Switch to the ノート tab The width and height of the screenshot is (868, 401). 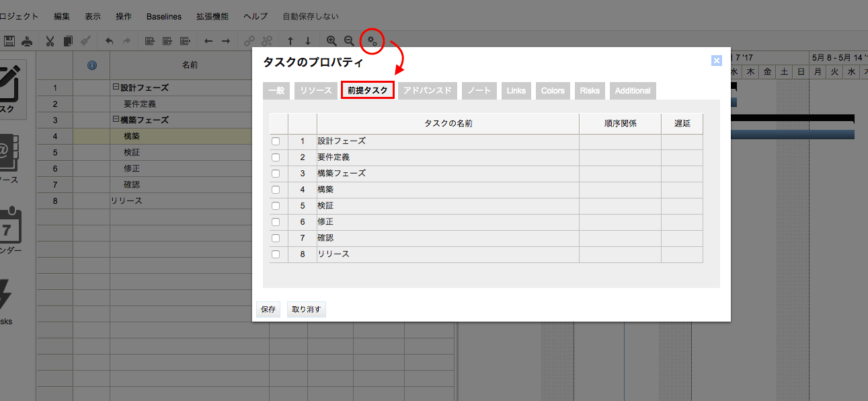coord(479,90)
